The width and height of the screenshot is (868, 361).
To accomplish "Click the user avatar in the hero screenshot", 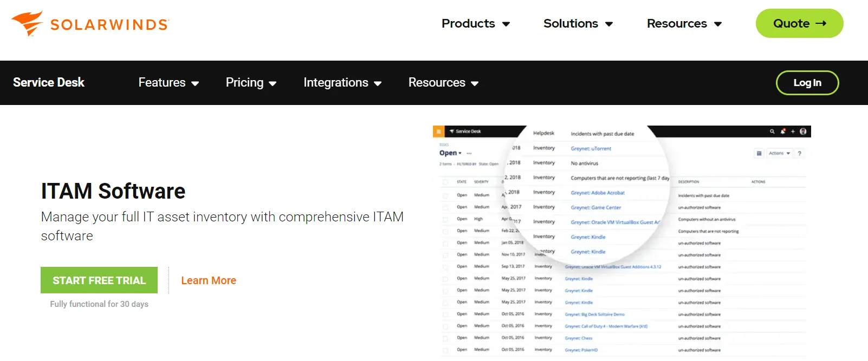I will pyautogui.click(x=803, y=132).
